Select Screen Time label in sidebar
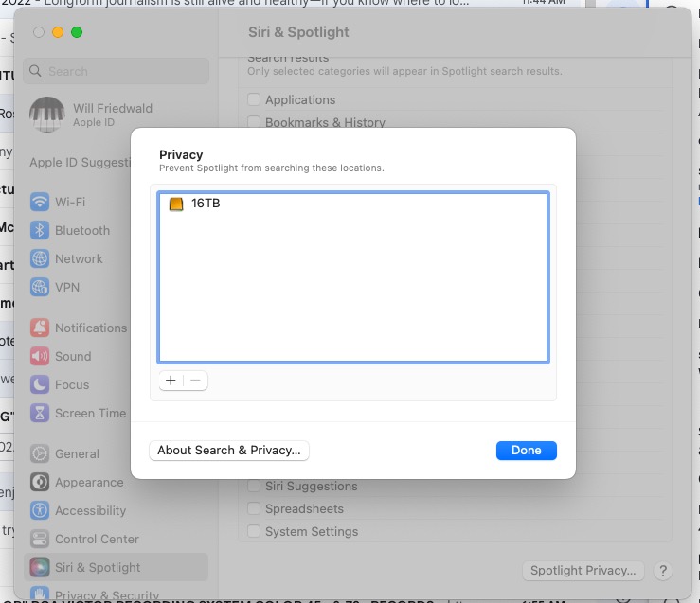 click(x=91, y=414)
